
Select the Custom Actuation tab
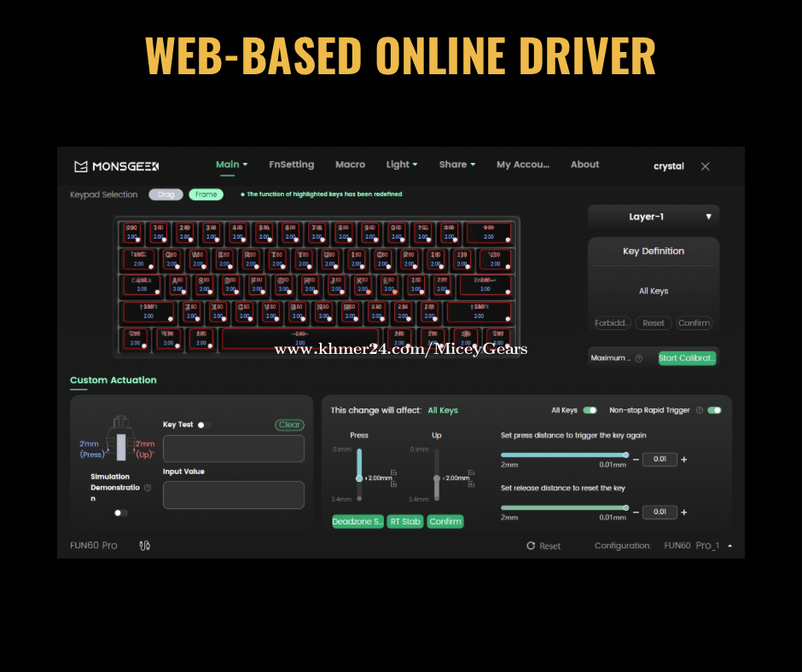pos(113,380)
